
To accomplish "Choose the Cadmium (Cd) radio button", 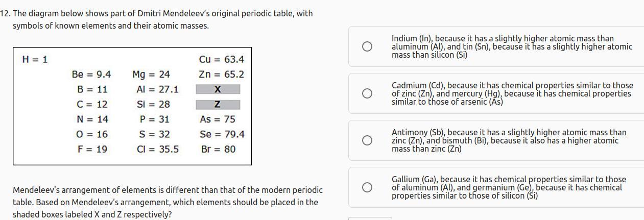I will 367,93.
